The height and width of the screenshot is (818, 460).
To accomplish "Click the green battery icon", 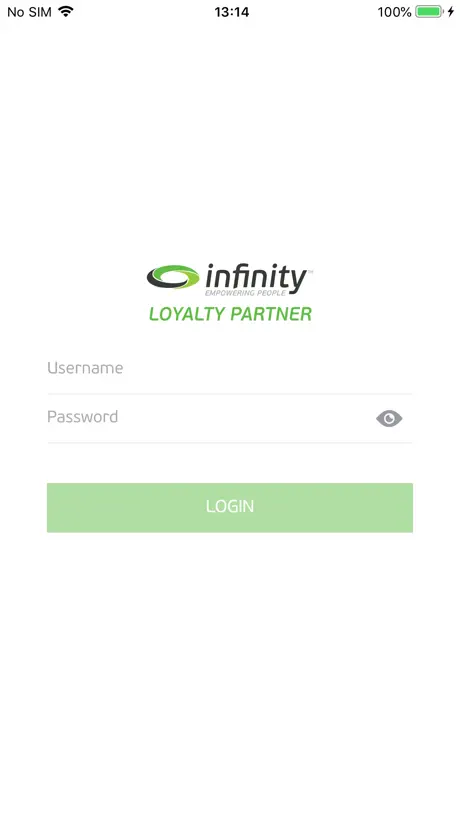I will 430,11.
